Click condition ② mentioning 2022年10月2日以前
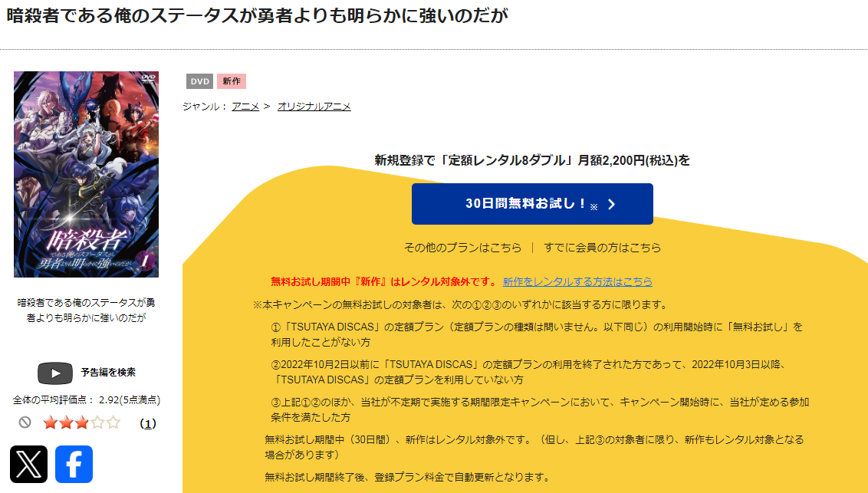 pyautogui.click(x=528, y=373)
